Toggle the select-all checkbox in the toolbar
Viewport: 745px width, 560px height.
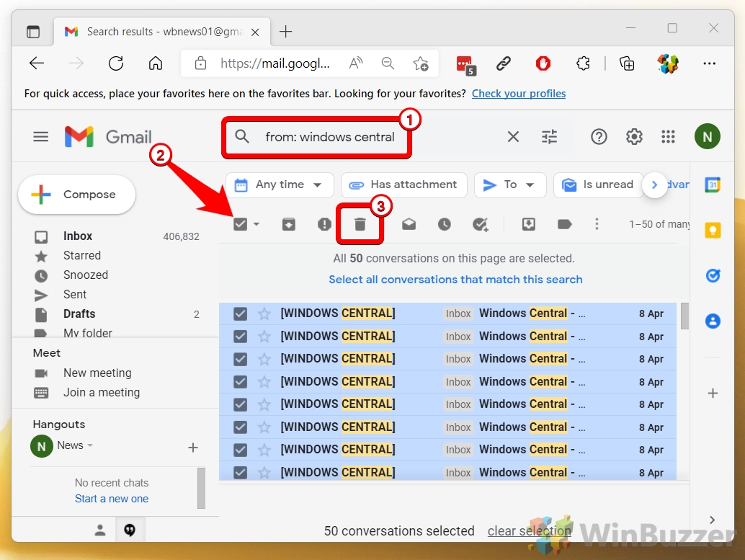click(x=241, y=224)
